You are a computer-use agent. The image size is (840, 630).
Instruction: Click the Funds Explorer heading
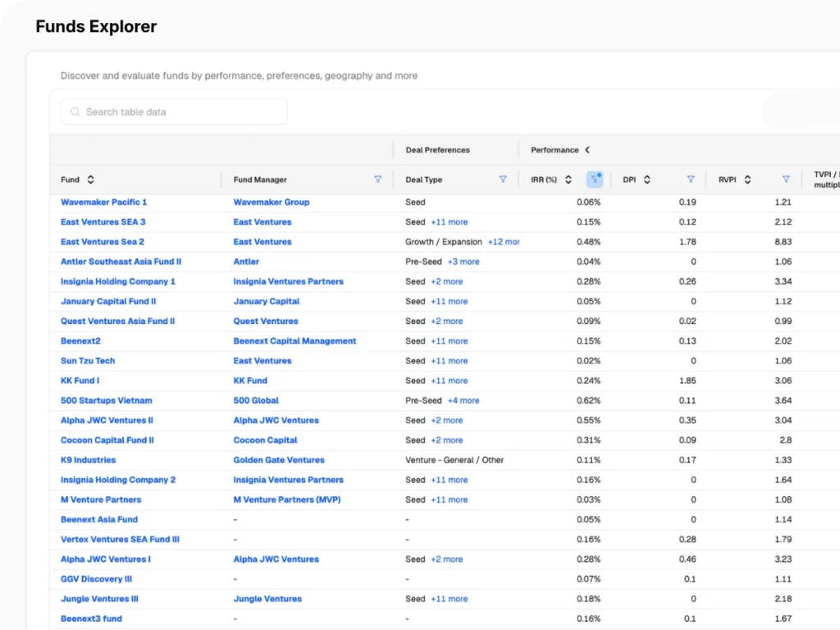(x=96, y=26)
